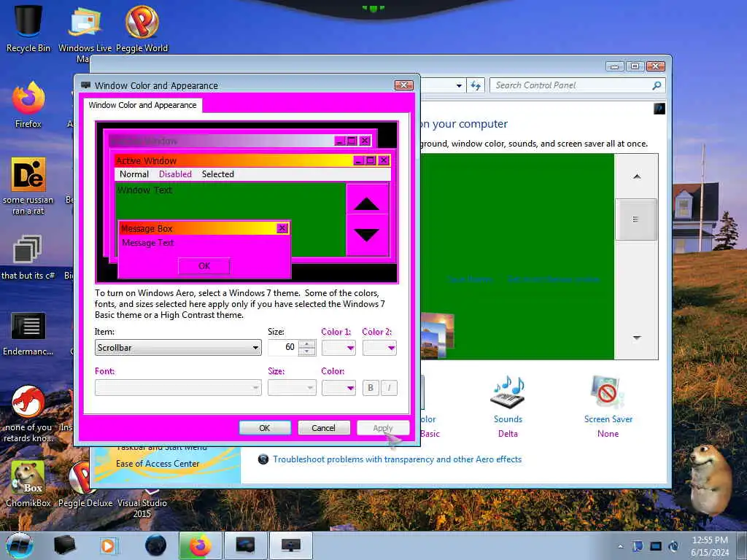Launch ChomikBox from the desktop
747x560 pixels.
(28, 483)
